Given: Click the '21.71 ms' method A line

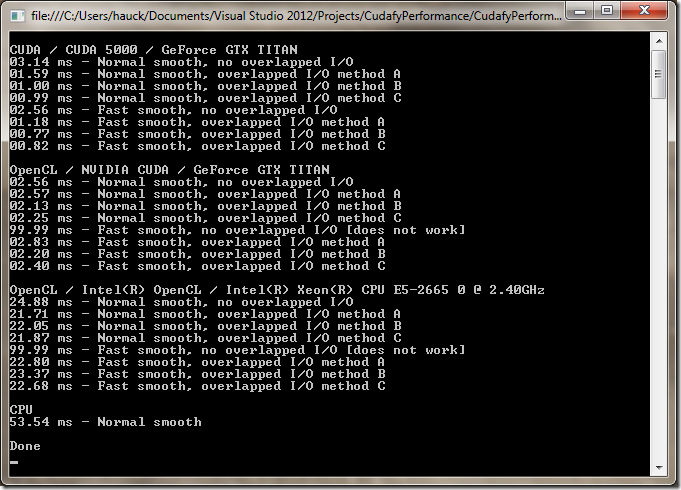Looking at the screenshot, I should [205, 314].
